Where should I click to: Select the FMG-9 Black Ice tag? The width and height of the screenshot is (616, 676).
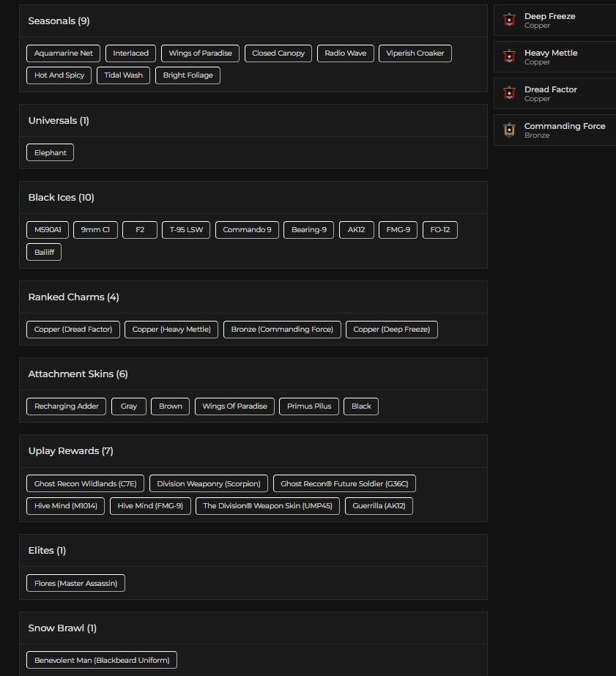pyautogui.click(x=398, y=230)
